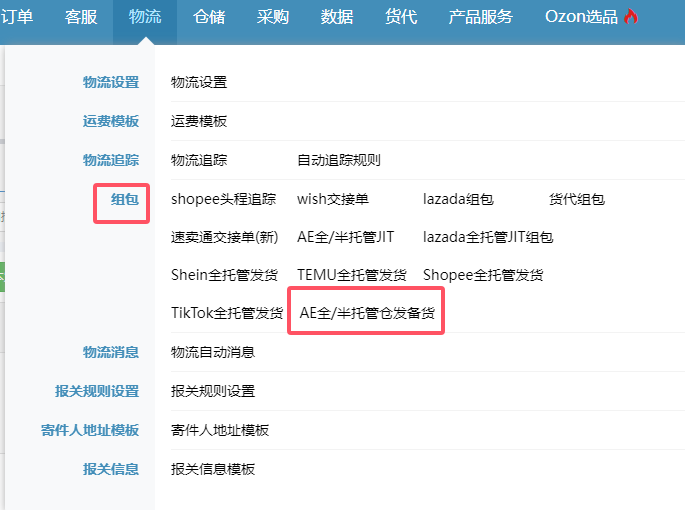This screenshot has width=685, height=510.
Task: Open the 数据 top menu
Action: (x=337, y=17)
